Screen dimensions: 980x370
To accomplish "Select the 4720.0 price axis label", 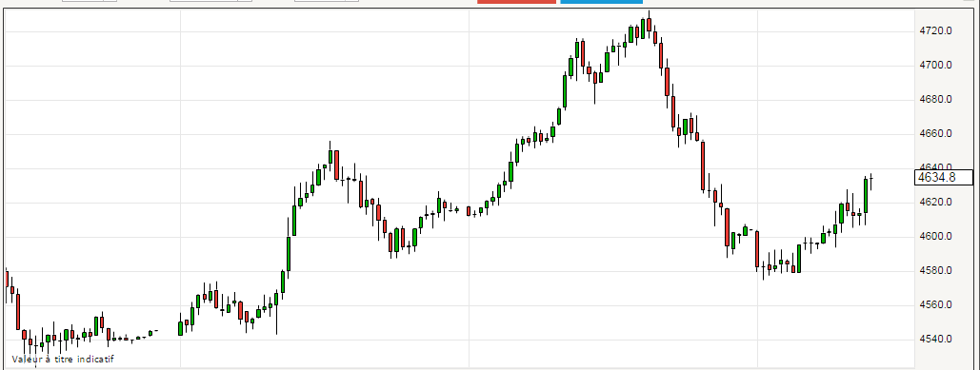I will pos(935,30).
